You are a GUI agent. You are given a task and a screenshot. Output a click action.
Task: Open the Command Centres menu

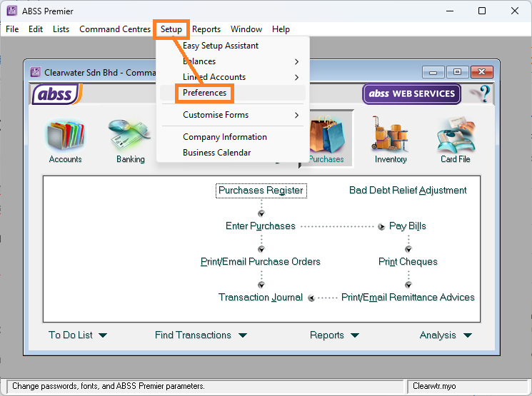pos(115,29)
